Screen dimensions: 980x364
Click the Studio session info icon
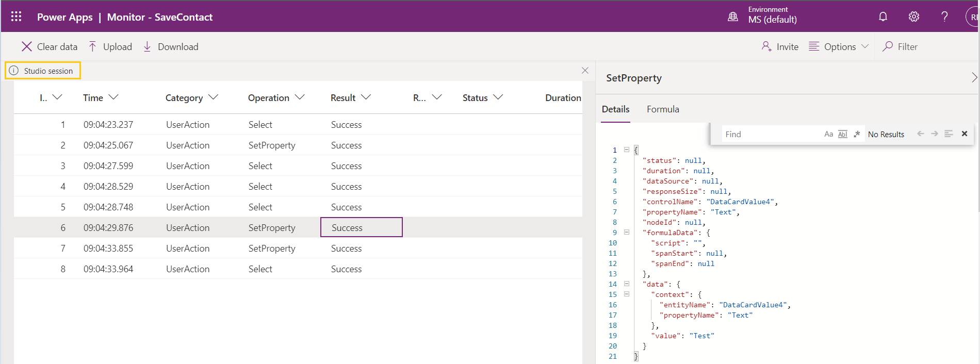pyautogui.click(x=14, y=71)
